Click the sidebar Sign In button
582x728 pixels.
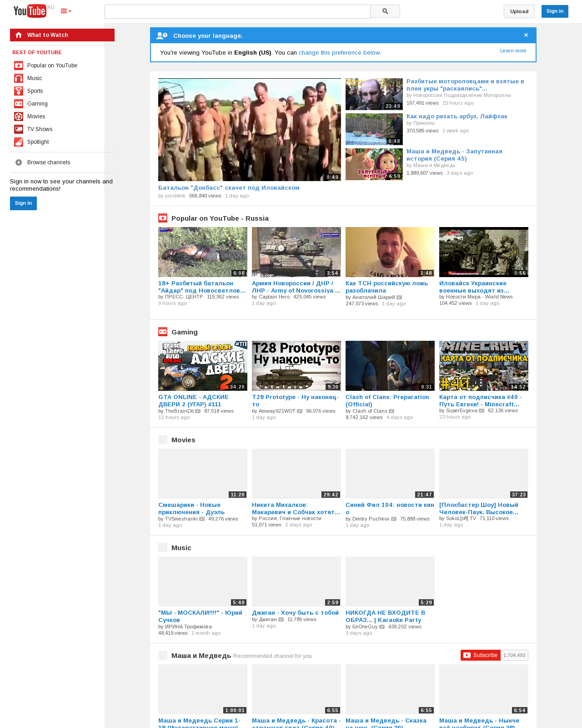[23, 203]
